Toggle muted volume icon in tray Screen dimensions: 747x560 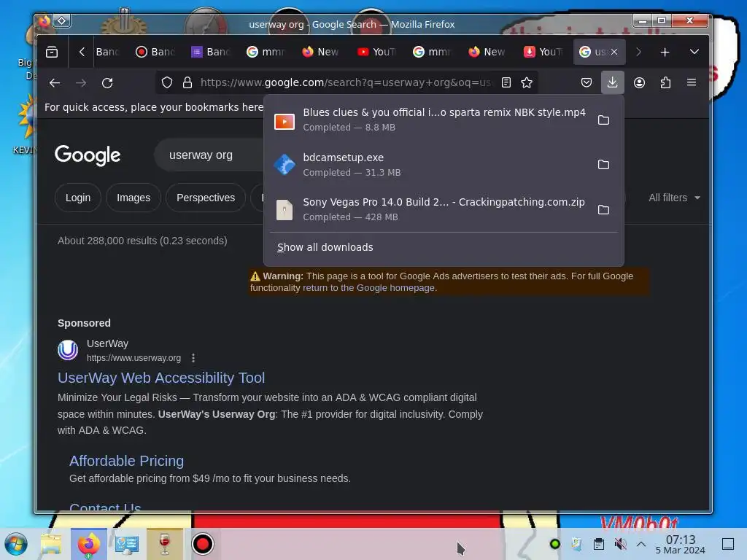(x=620, y=544)
